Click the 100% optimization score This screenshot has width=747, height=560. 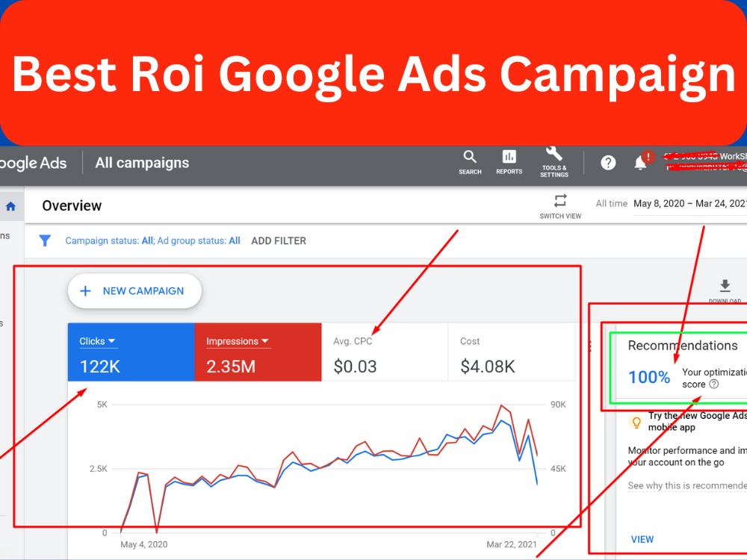[x=649, y=377]
